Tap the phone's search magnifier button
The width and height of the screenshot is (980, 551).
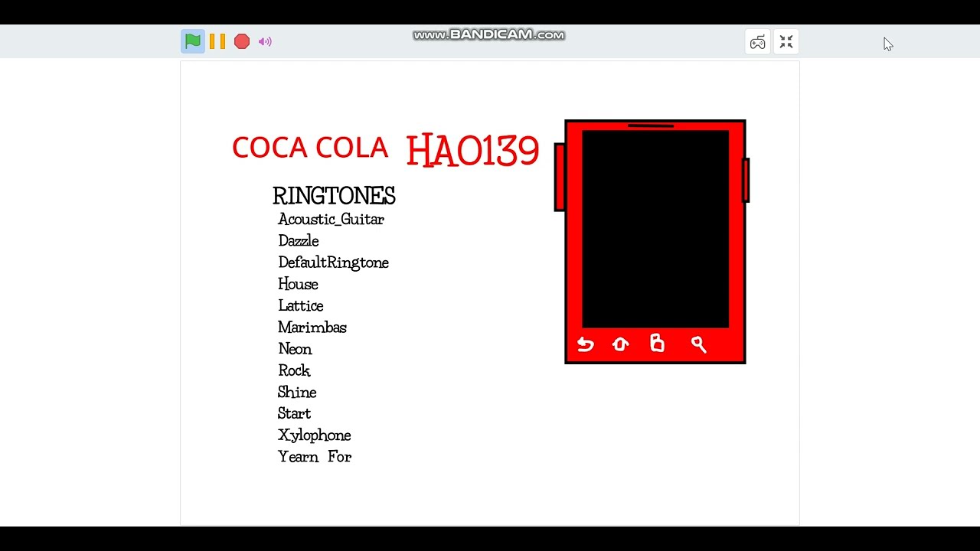(x=698, y=344)
